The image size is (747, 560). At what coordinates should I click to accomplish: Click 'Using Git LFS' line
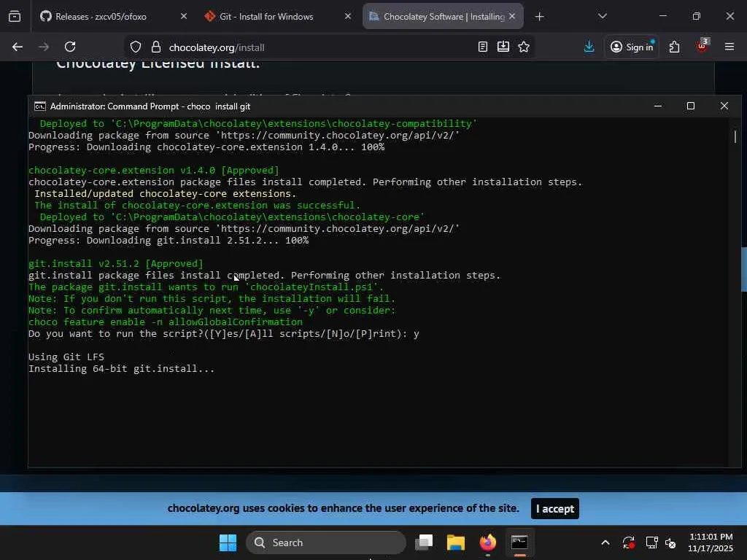66,357
